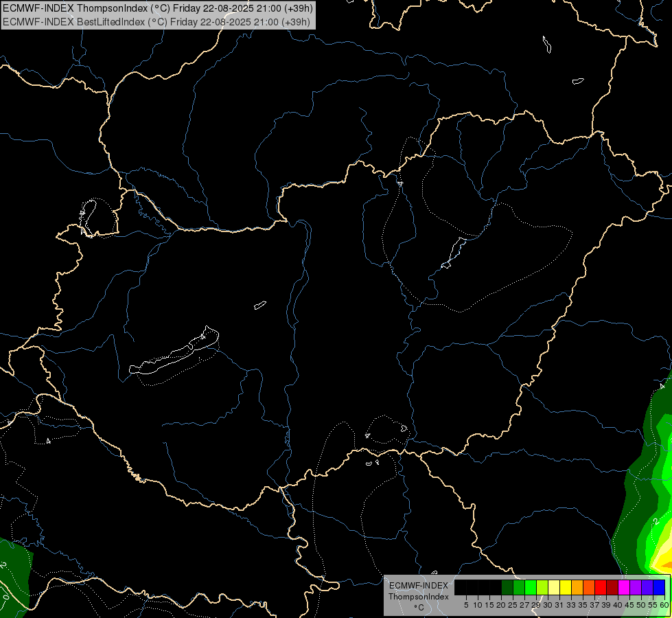Viewport: 672px width, 618px height.
Task: Select the bright red 37–39 legend swatch
Action: click(601, 587)
